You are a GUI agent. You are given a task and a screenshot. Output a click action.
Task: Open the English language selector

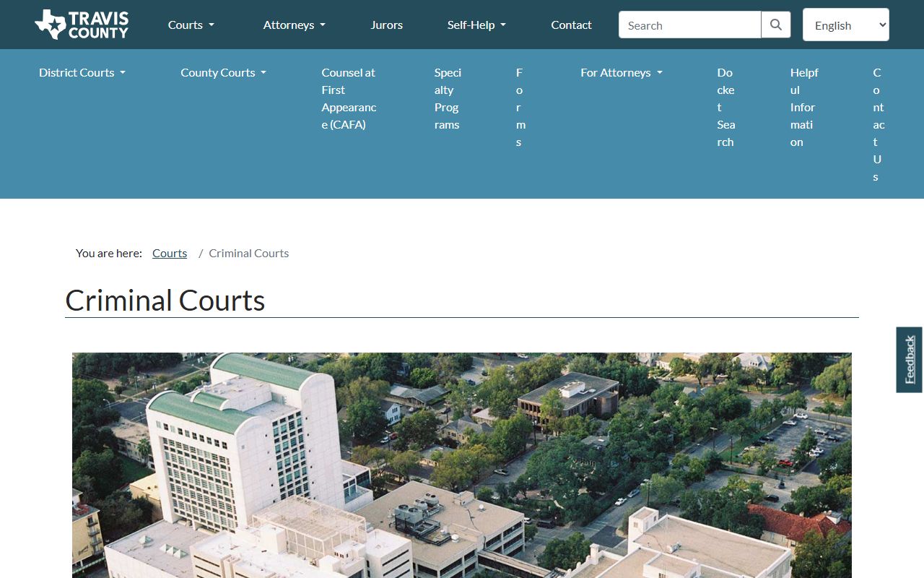[x=846, y=25]
